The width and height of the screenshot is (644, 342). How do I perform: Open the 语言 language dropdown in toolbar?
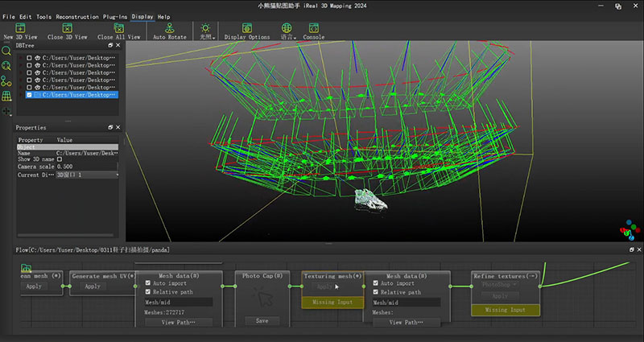287,31
